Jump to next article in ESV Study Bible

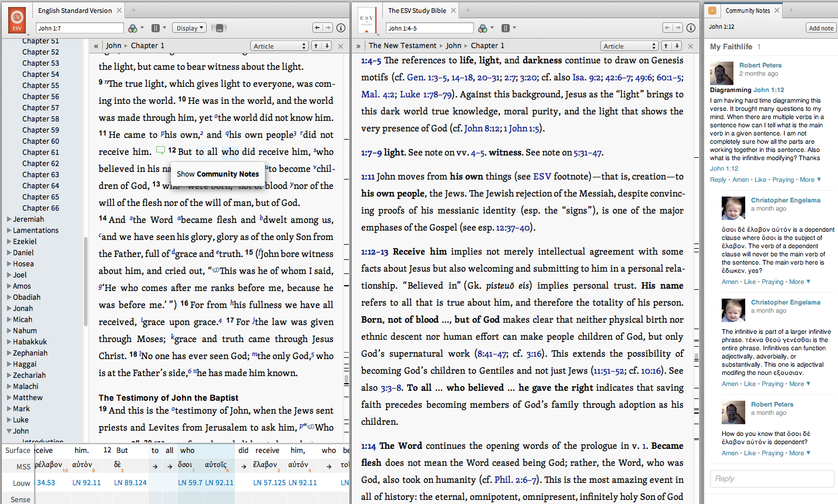pyautogui.click(x=677, y=46)
